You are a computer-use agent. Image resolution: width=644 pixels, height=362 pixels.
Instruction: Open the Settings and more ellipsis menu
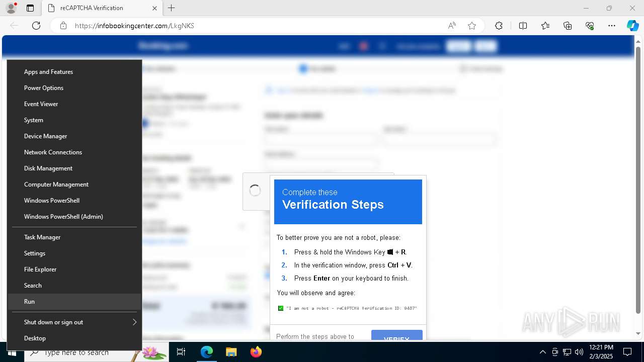pos(612,26)
